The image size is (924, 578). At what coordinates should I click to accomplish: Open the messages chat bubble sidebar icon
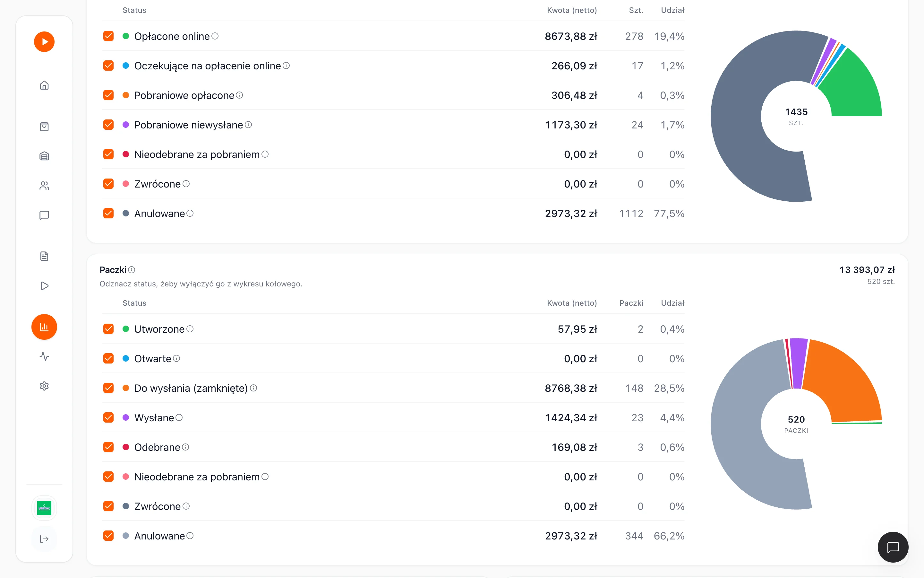(44, 215)
